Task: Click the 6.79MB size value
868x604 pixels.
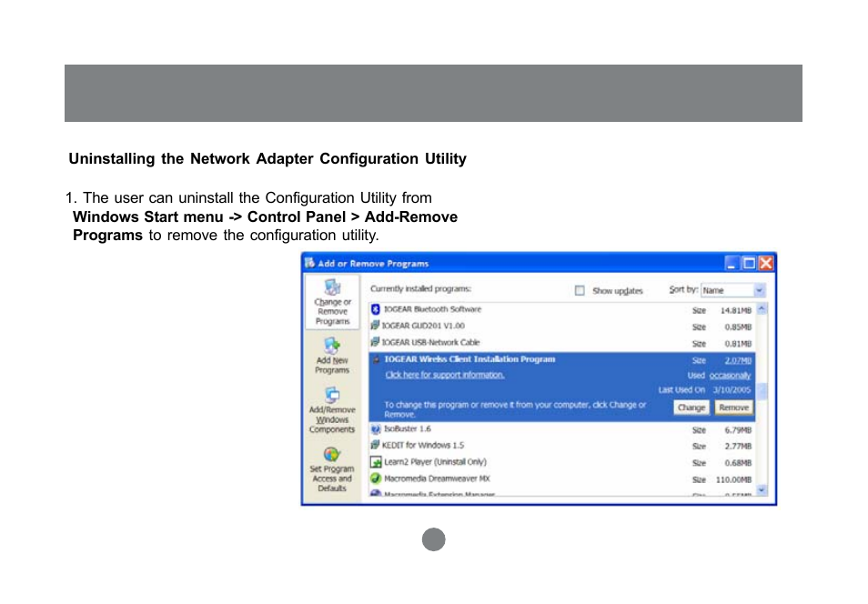Action: [x=738, y=430]
